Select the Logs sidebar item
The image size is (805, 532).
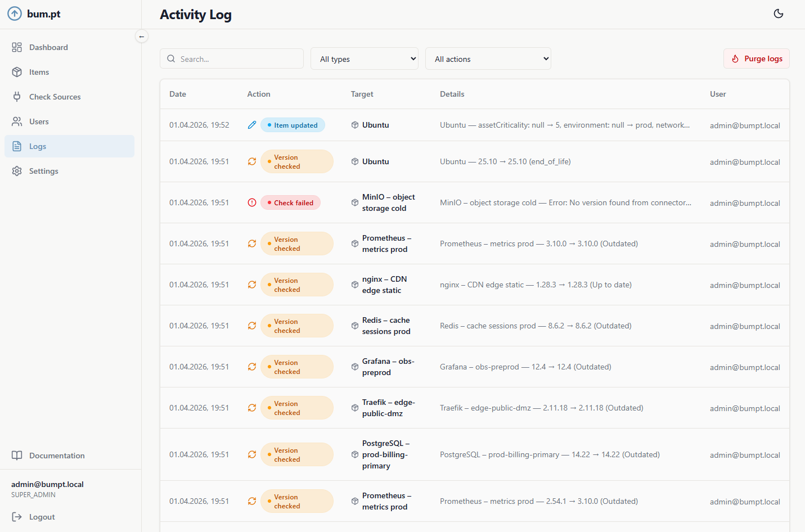38,146
